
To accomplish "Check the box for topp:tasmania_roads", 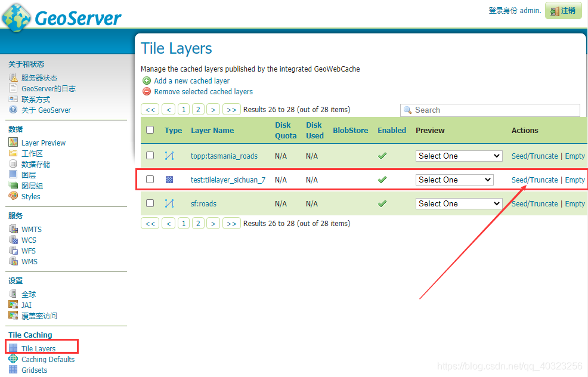I will coord(150,155).
